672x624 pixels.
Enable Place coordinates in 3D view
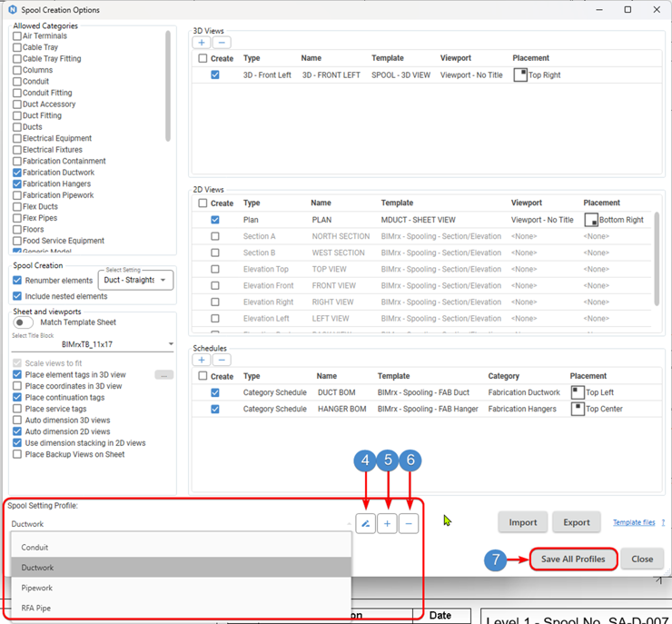point(17,386)
